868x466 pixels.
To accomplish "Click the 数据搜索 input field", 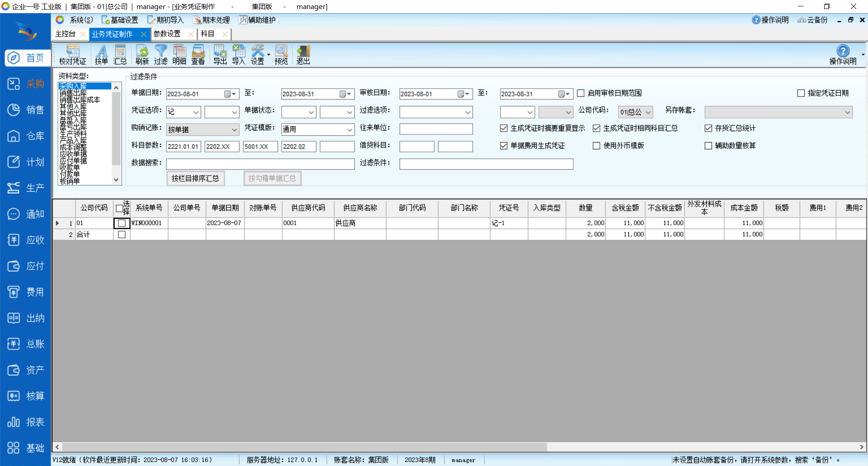I will (x=260, y=164).
